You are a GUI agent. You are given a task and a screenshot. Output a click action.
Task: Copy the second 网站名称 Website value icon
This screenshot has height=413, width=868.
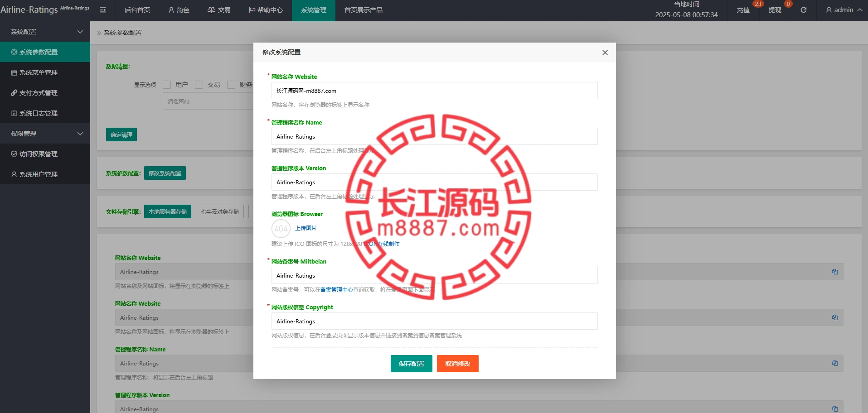(x=835, y=317)
